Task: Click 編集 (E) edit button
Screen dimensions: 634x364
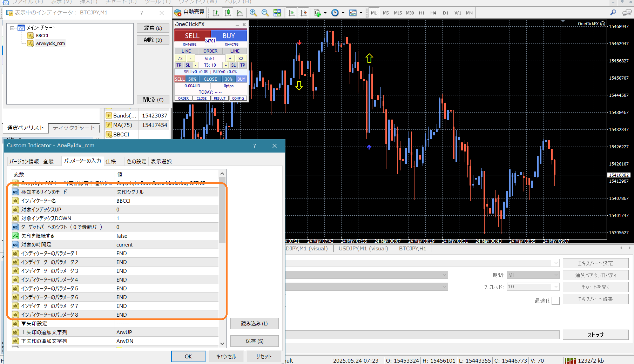Action: (153, 28)
